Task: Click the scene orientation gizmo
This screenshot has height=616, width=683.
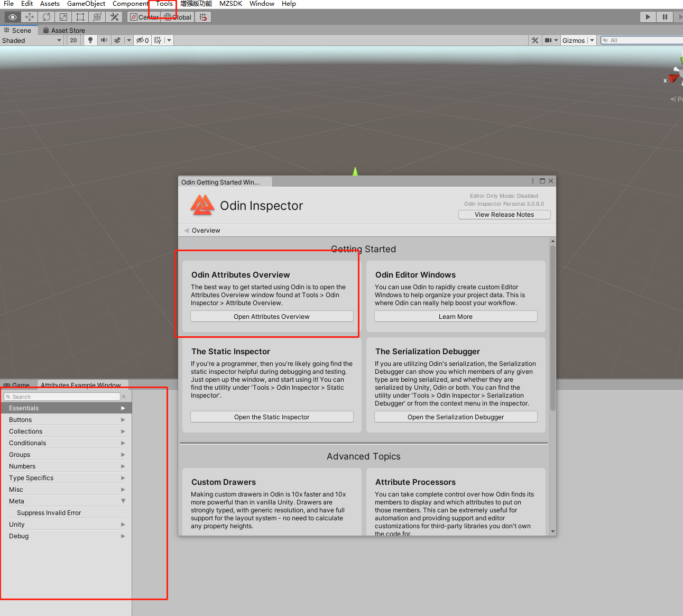Action: tap(675, 74)
